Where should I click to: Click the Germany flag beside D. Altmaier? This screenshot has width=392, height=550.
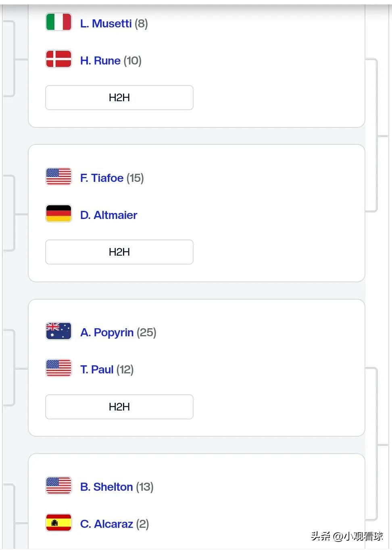pos(59,214)
